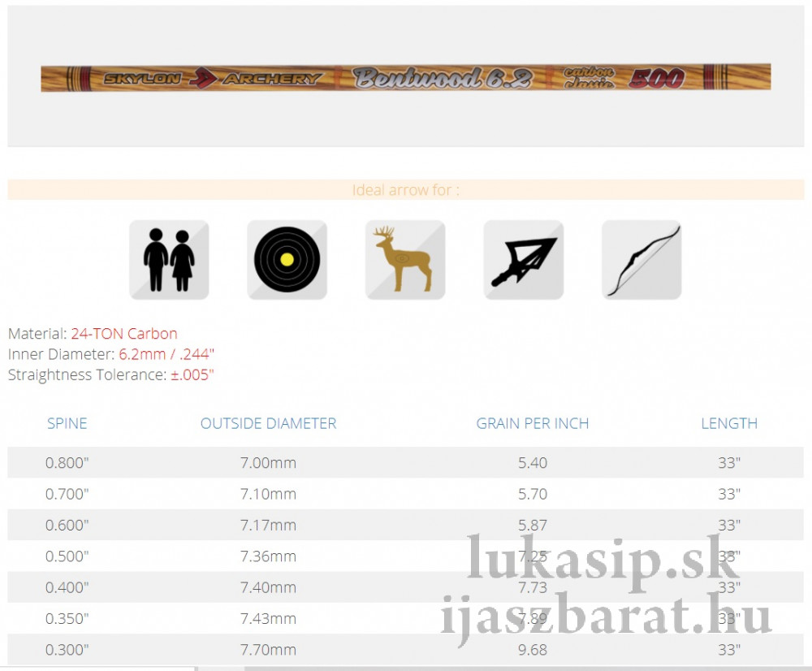This screenshot has height=671, width=812.
Task: Click the 0.350" spine cell
Action: tap(67, 618)
